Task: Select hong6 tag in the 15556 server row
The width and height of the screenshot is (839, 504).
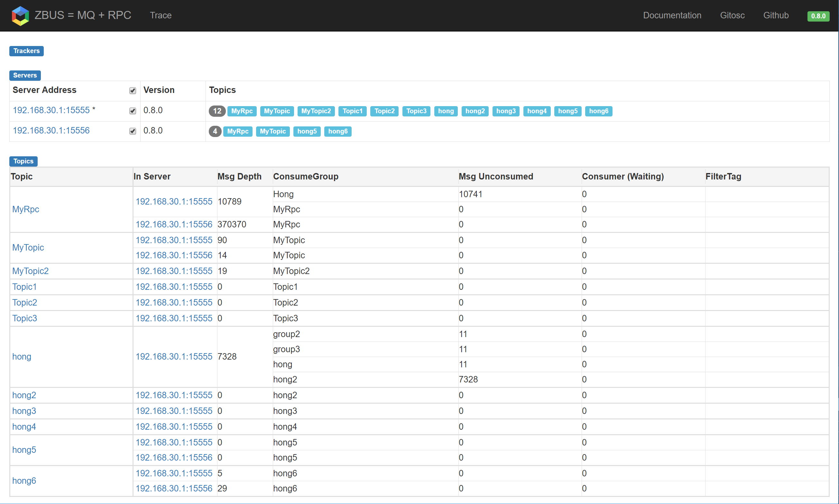Action: pos(338,132)
